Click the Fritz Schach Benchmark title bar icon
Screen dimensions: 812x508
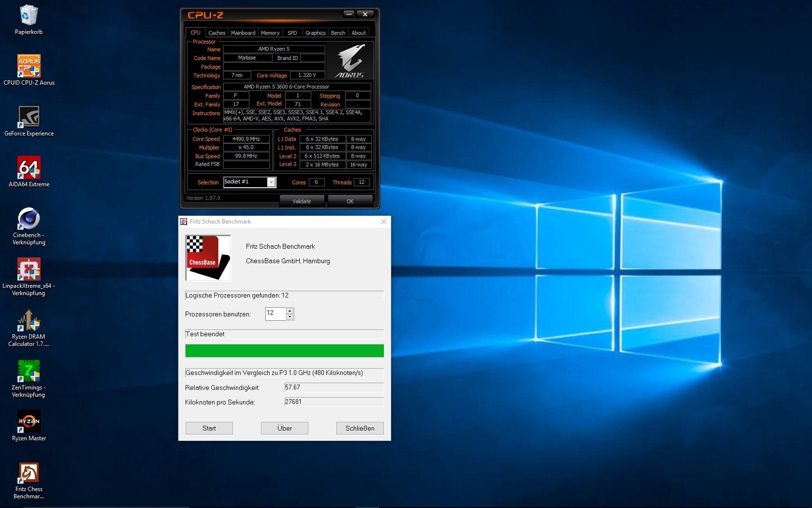[184, 222]
